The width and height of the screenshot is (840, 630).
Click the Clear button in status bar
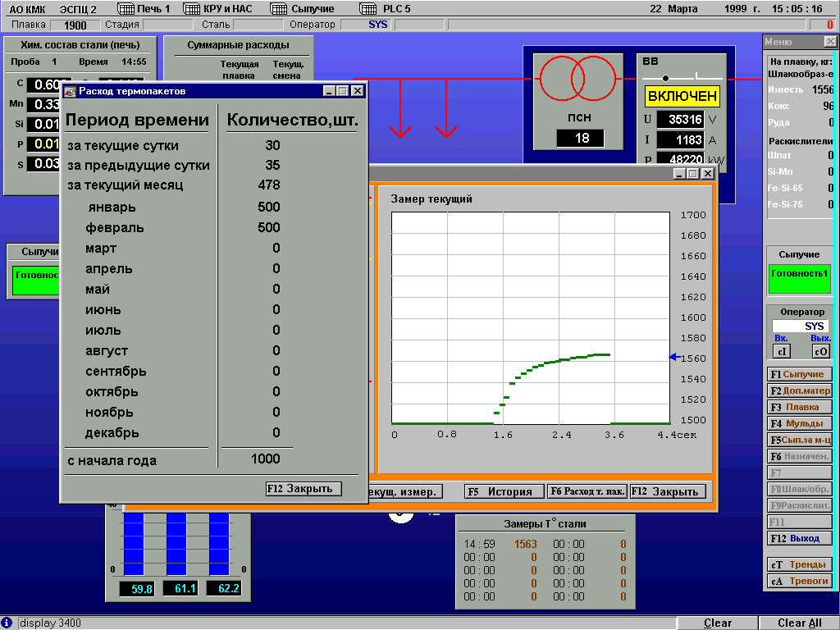717,623
